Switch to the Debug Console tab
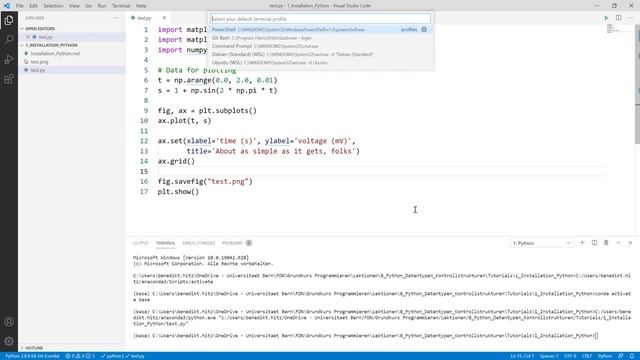640x360 pixels. click(199, 243)
